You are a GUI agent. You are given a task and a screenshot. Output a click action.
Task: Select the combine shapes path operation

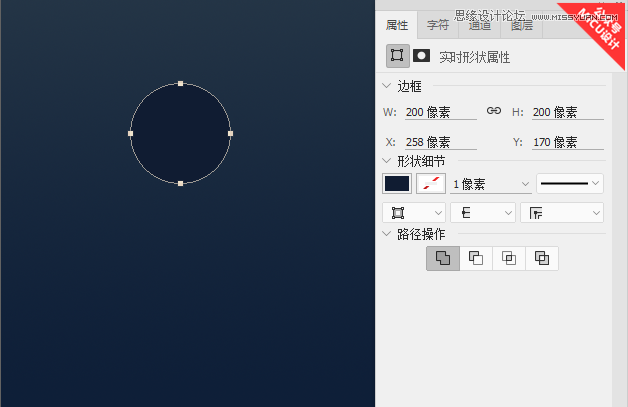tap(442, 258)
